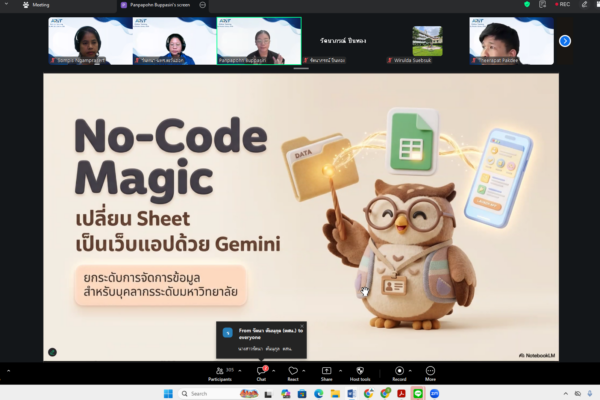Open the Chat panel
600x400 pixels.
coord(261,373)
